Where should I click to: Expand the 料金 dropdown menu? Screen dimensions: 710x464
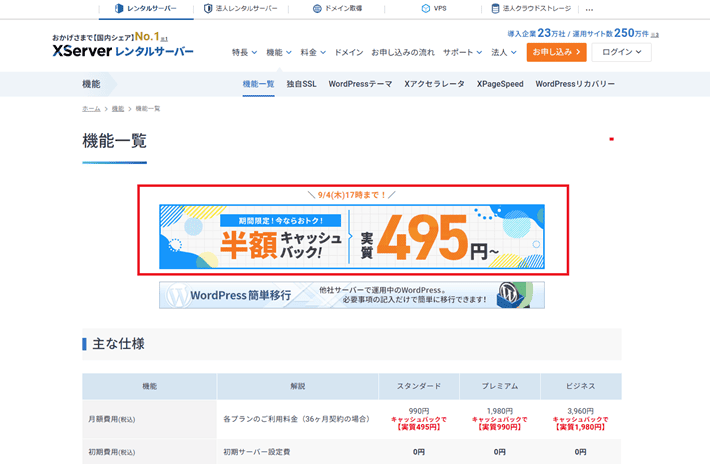coord(313,53)
